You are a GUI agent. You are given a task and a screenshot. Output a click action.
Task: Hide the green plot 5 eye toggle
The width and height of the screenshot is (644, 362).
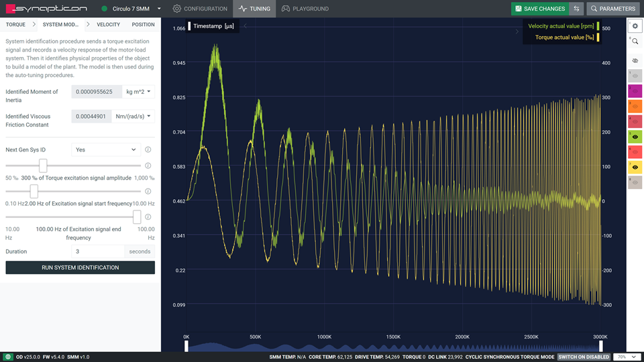point(635,137)
